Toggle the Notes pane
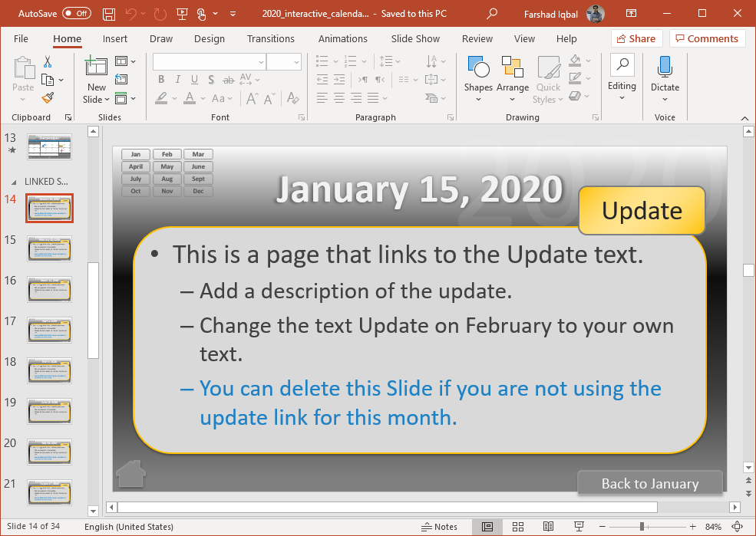Viewport: 756px width, 536px height. coord(440,527)
